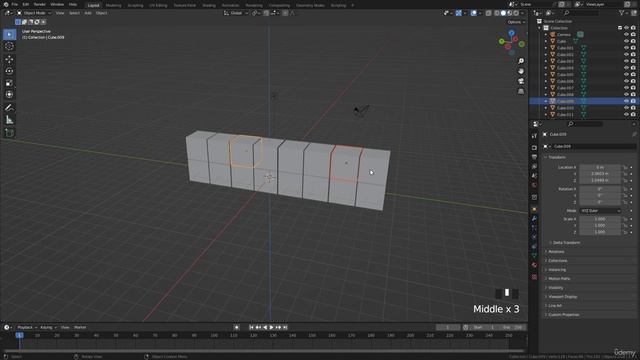Open the Render properties tab

[x=534, y=147]
